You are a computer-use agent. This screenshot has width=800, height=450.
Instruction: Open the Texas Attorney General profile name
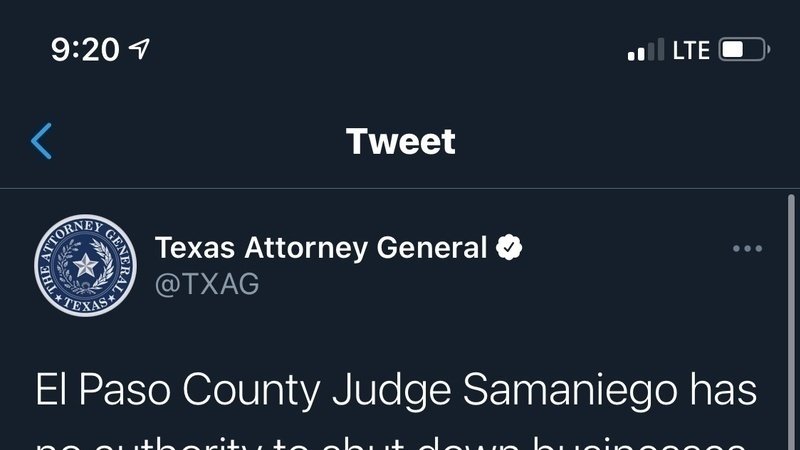coord(321,247)
